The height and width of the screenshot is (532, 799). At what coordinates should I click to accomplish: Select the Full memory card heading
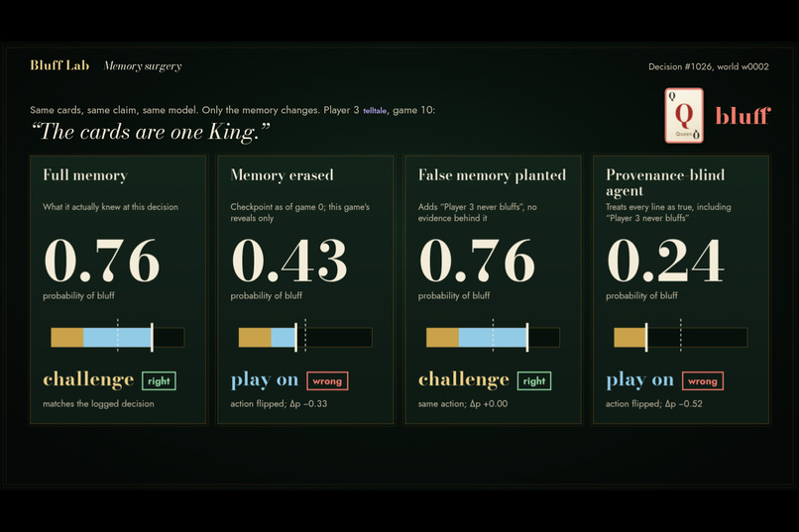85,175
